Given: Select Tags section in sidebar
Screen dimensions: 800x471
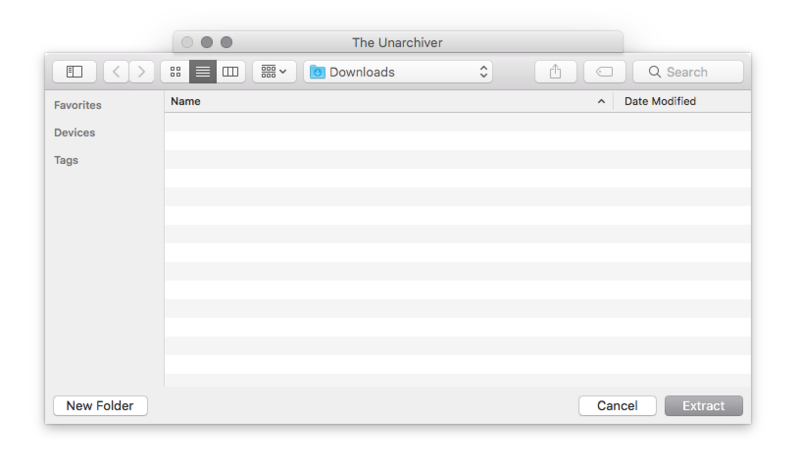Looking at the screenshot, I should 66,160.
